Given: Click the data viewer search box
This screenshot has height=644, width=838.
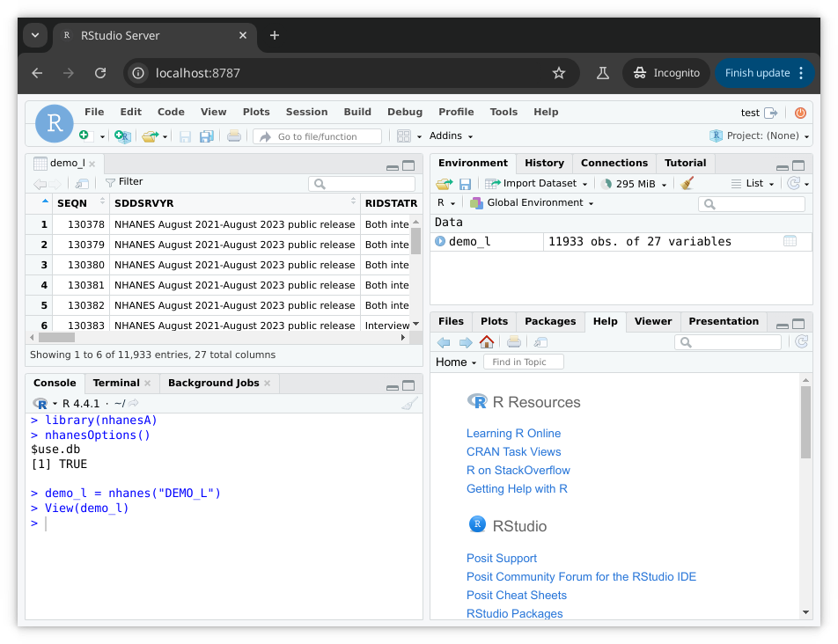Looking at the screenshot, I should 362,184.
